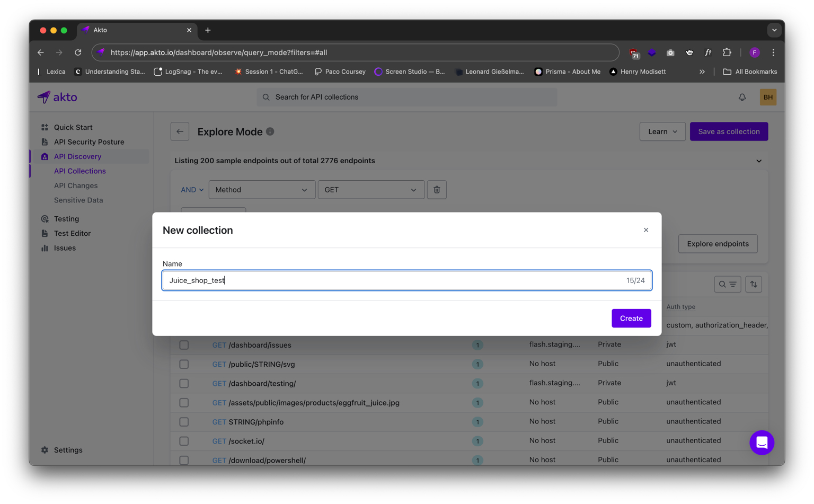Open the Method filter dropdown
The image size is (814, 504).
click(262, 190)
